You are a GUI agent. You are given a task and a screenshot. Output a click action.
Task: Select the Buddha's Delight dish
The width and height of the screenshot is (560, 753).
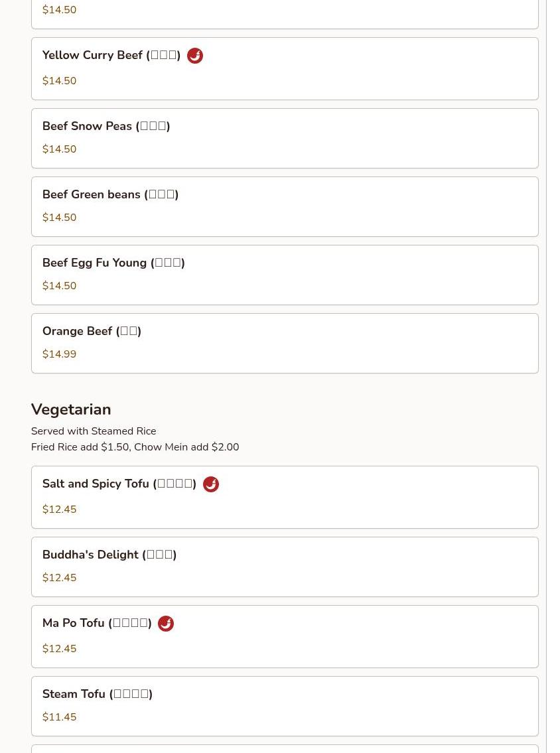click(109, 555)
